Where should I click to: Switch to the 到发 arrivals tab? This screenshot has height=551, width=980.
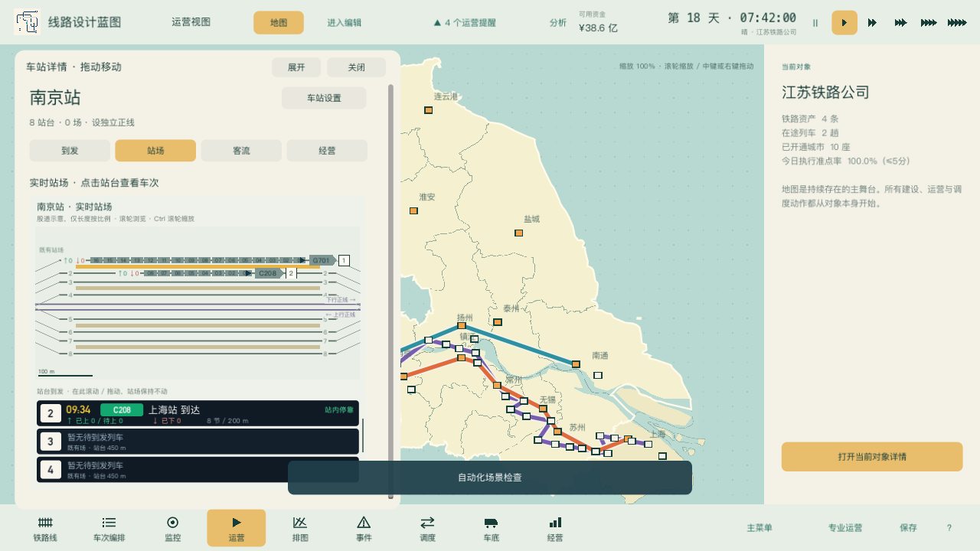coord(70,151)
